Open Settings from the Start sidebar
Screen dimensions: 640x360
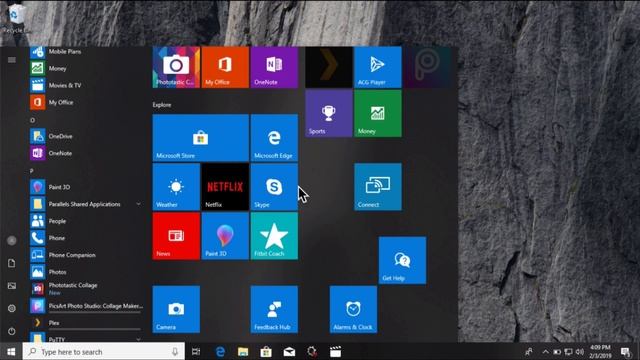click(11, 308)
